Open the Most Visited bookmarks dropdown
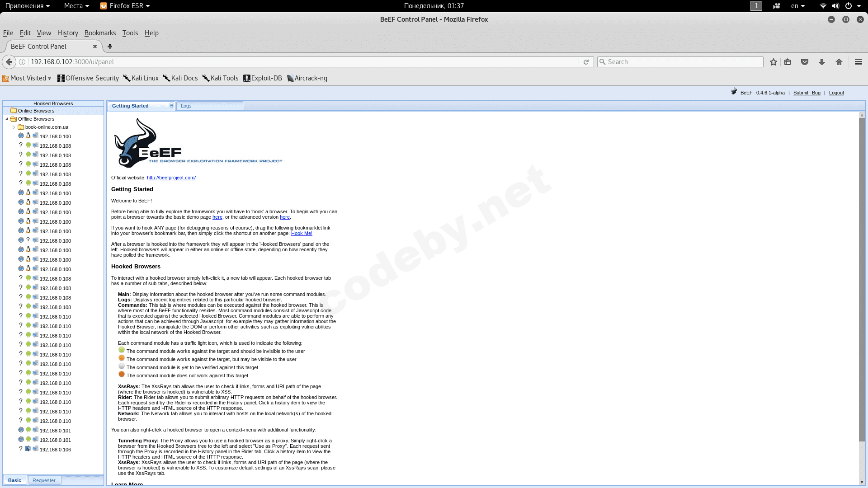 27,78
